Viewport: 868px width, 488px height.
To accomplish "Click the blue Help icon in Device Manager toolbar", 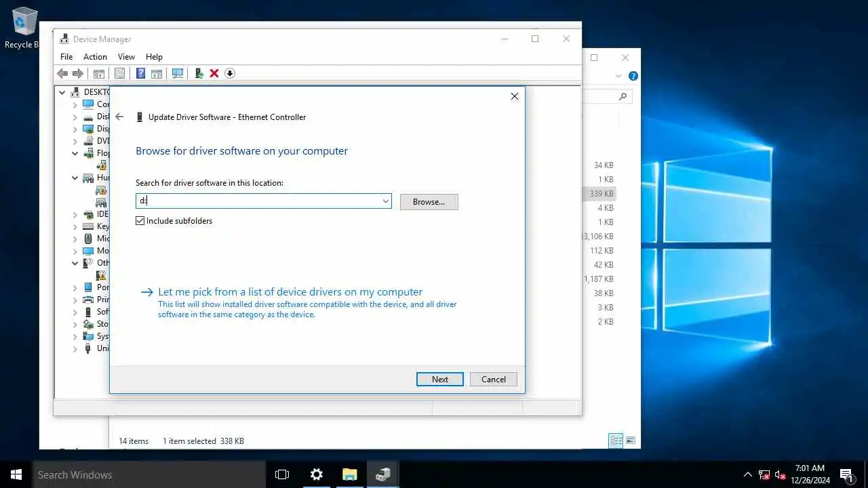I will click(140, 73).
